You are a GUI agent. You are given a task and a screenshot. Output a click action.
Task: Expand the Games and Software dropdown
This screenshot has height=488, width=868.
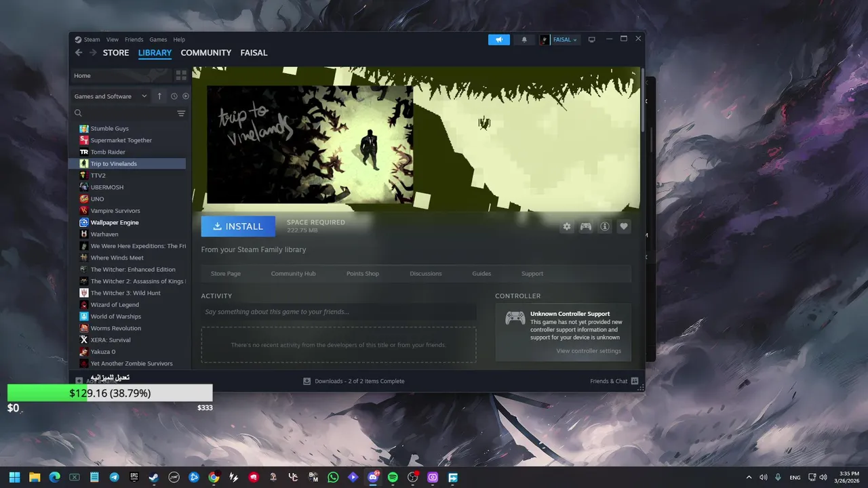110,96
